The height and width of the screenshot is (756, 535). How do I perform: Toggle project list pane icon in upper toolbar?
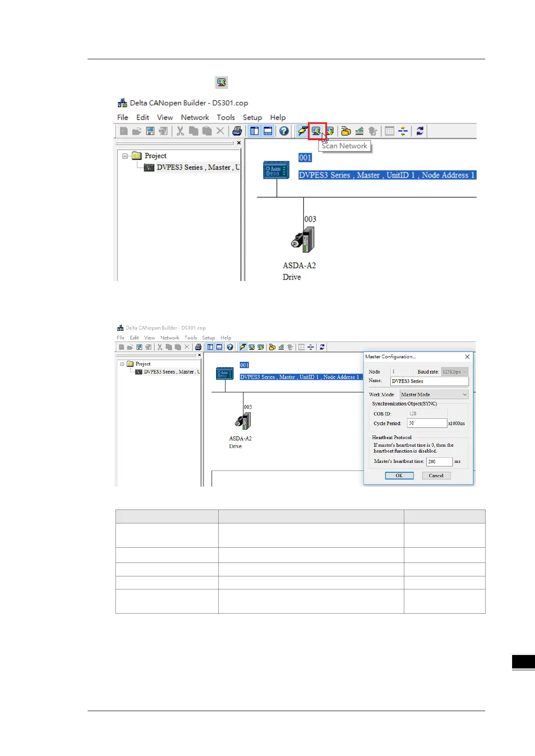point(255,131)
